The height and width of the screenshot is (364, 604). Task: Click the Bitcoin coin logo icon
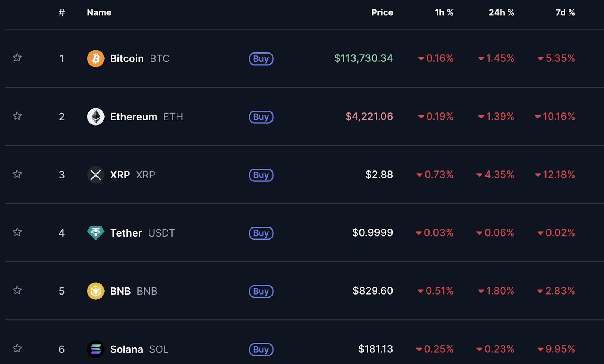tap(96, 58)
